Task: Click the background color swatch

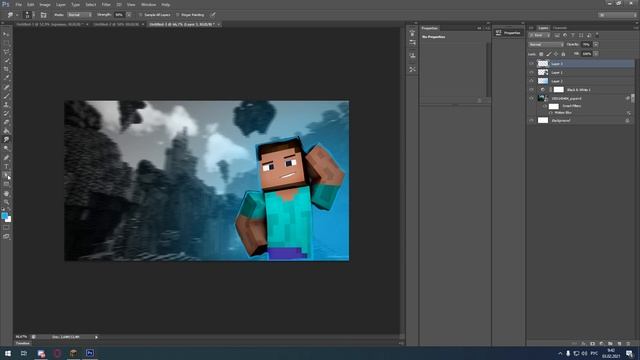Action: tap(8, 219)
